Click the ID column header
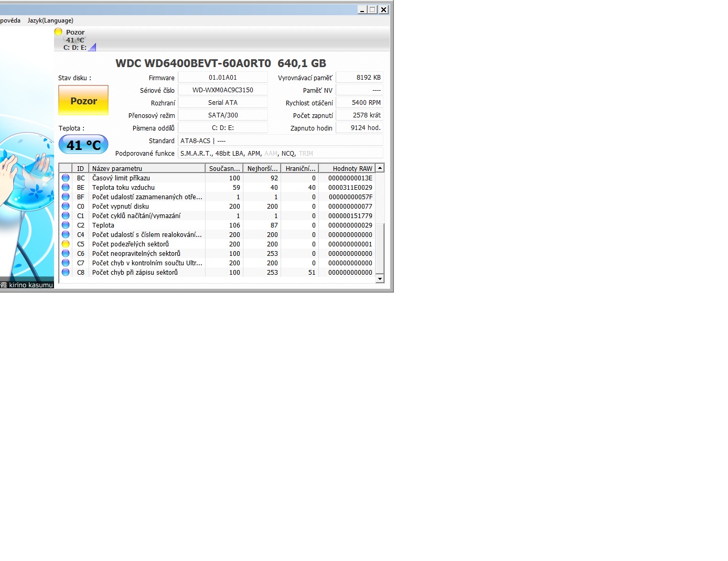 80,168
